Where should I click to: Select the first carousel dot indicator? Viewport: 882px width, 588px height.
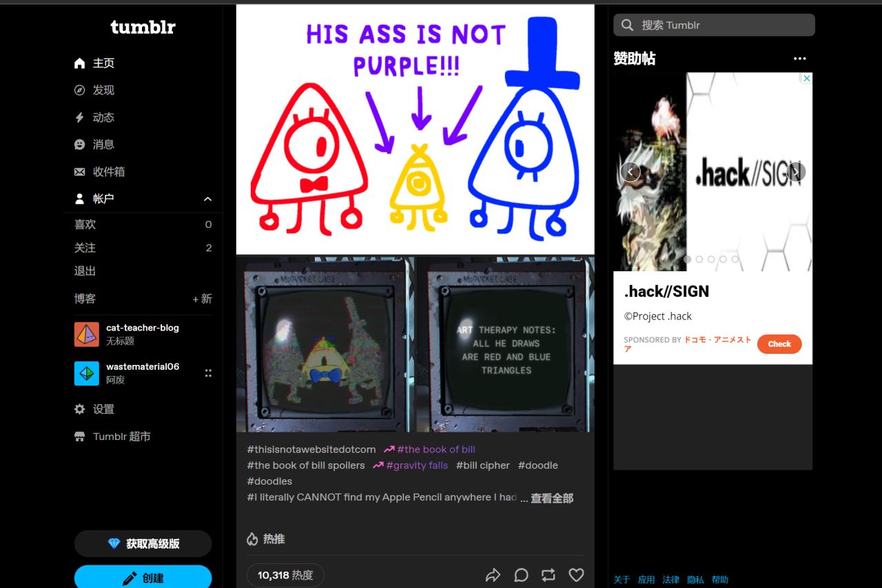(x=687, y=260)
